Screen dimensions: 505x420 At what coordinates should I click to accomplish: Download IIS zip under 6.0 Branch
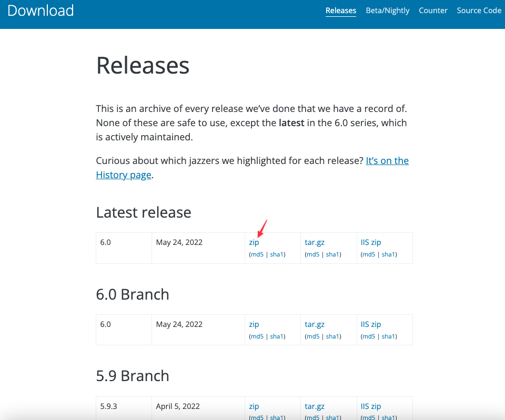(371, 324)
